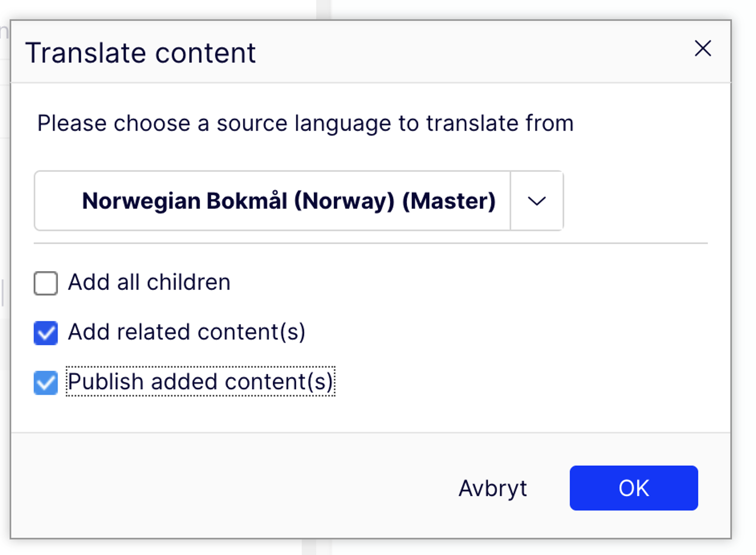Confirm translation with the OK button

point(633,488)
